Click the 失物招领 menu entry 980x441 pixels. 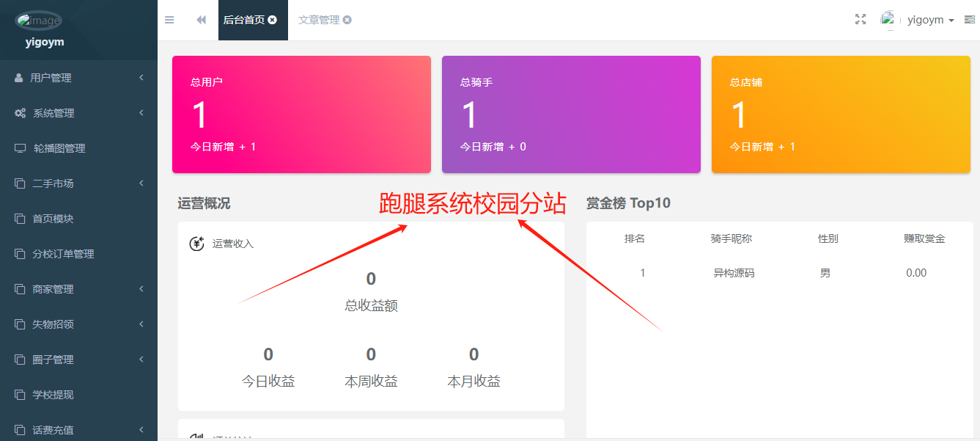(50, 324)
